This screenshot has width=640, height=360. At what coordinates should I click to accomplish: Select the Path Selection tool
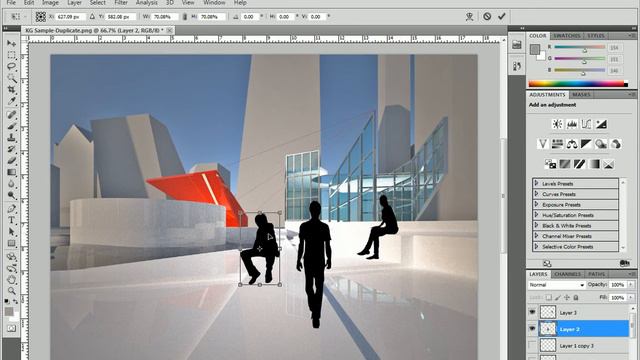pyautogui.click(x=11, y=232)
